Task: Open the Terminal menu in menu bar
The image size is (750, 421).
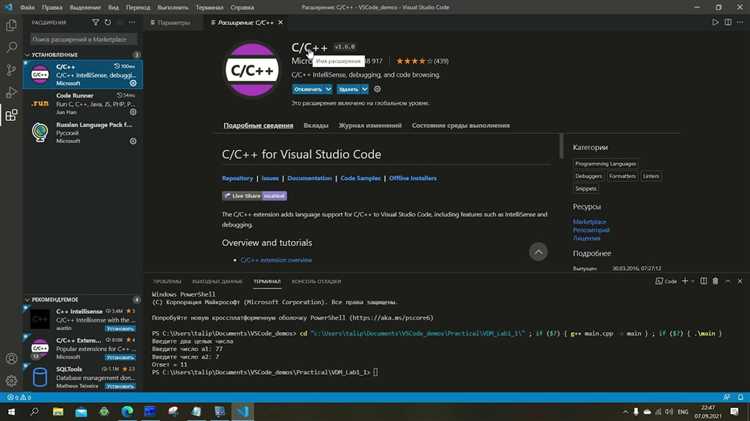Action: [210, 7]
